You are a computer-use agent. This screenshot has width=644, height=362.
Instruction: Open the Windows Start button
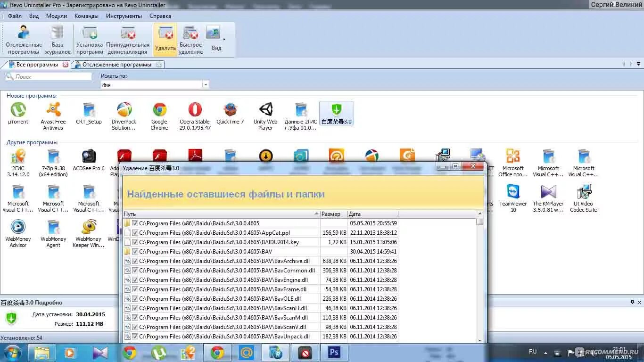tap(12, 353)
